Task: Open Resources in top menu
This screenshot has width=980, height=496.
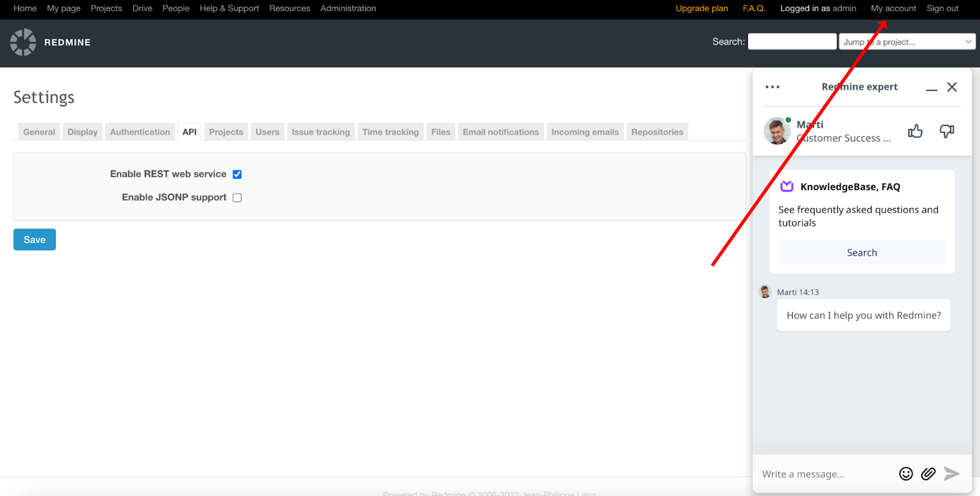Action: 290,8
